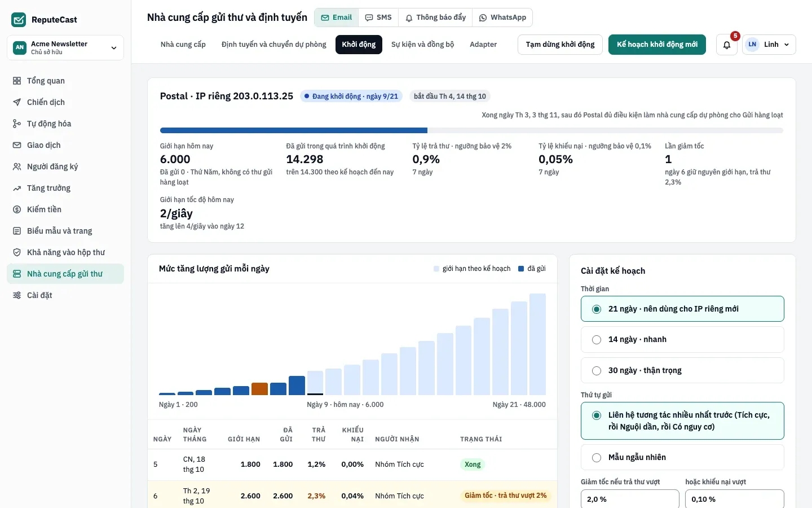Click the Acme Newsletter AN badge
Screen dimensions: 812x508
coord(20,47)
